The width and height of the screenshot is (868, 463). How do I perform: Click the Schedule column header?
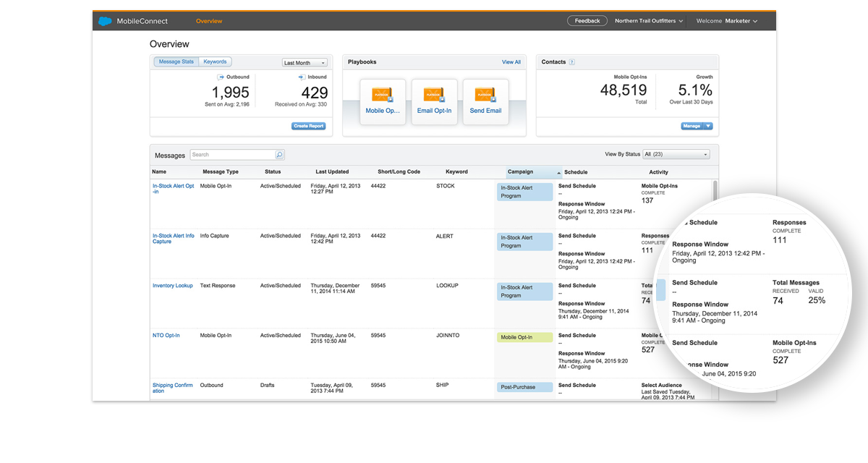tap(576, 172)
